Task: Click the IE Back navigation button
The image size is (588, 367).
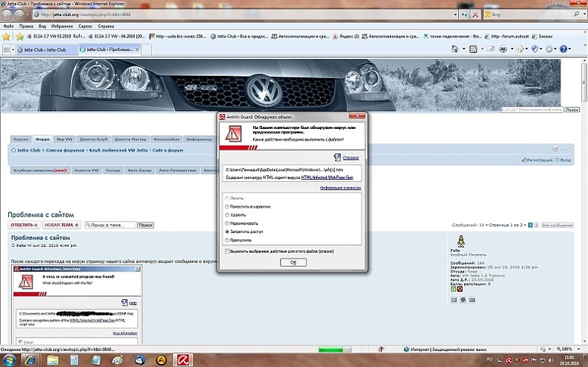Action: tap(7, 15)
